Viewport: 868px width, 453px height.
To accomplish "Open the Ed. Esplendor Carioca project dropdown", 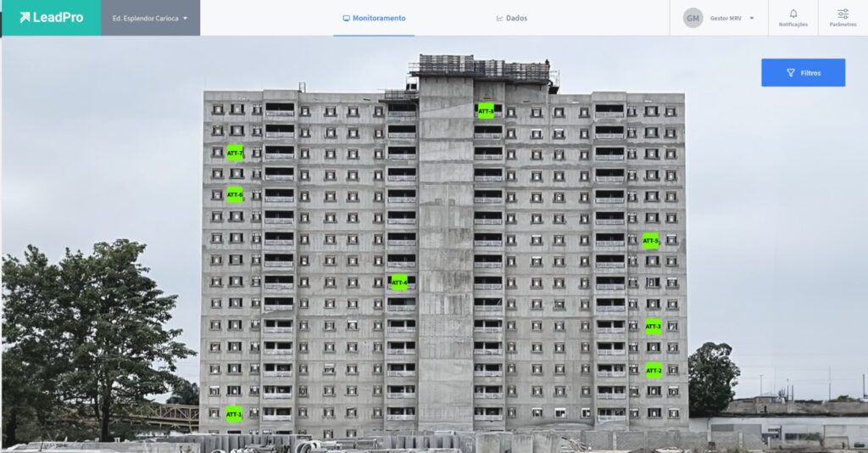I will (x=150, y=18).
